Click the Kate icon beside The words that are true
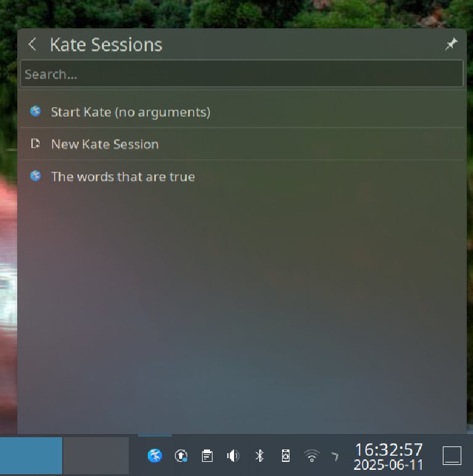The height and width of the screenshot is (476, 473). (36, 175)
